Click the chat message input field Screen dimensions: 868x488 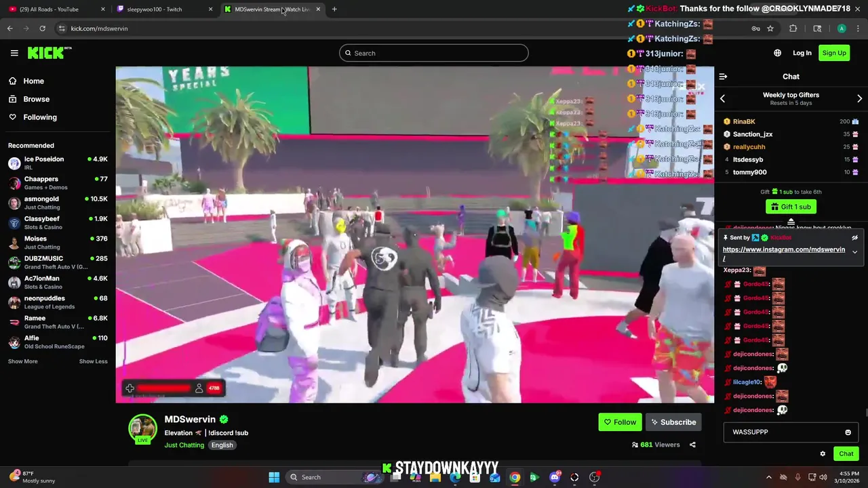[791, 432]
